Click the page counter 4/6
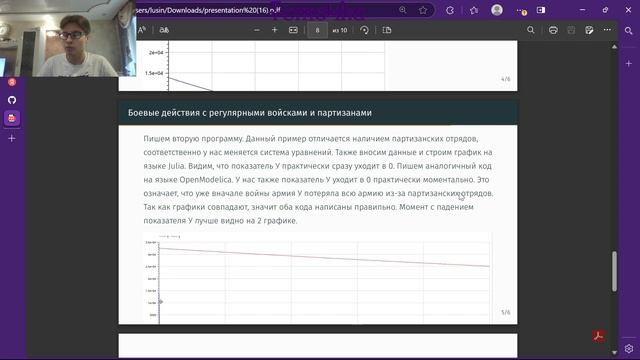Image resolution: width=640 pixels, height=360 pixels. click(506, 79)
